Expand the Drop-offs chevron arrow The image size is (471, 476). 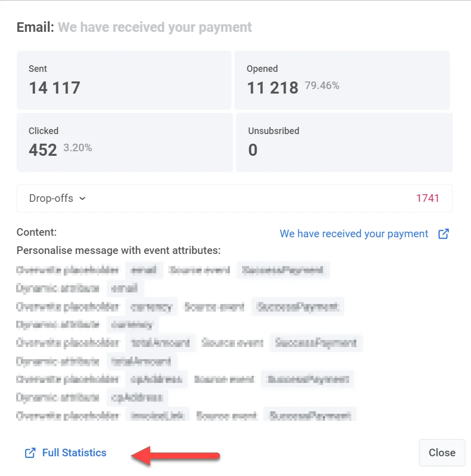click(82, 199)
